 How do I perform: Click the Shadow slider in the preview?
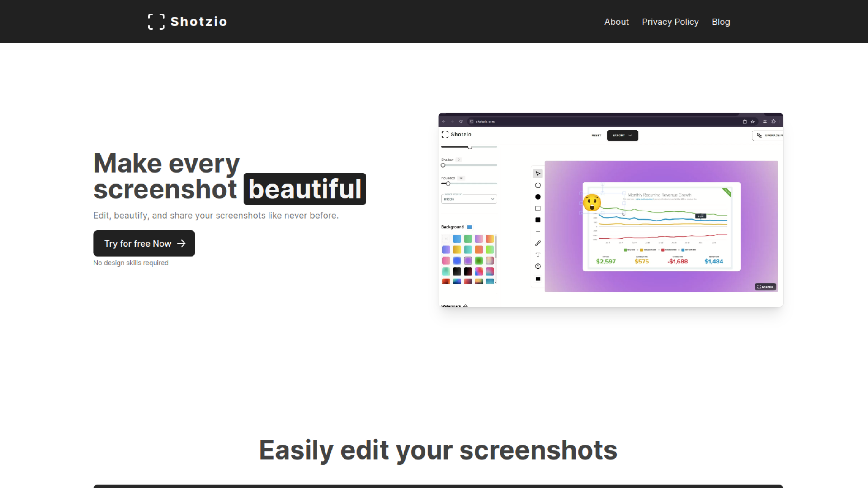[469, 165]
